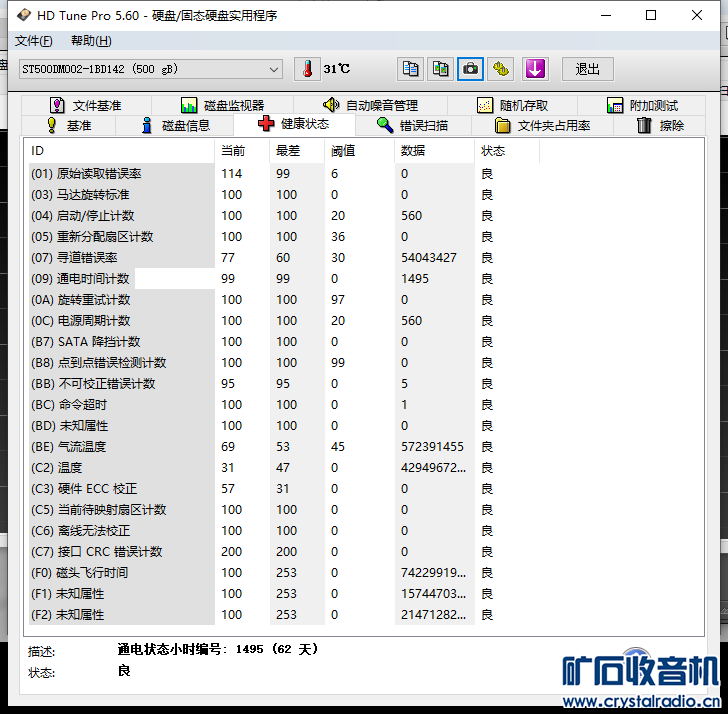Switch to the 随机存取 tab
728x714 pixels.
pos(512,105)
